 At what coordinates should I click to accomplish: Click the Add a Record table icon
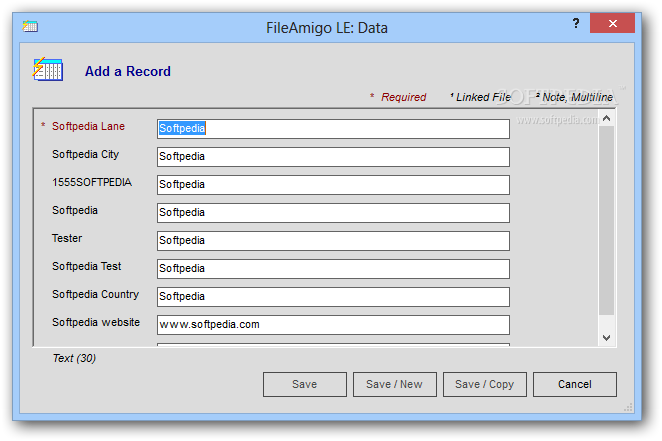click(x=48, y=69)
